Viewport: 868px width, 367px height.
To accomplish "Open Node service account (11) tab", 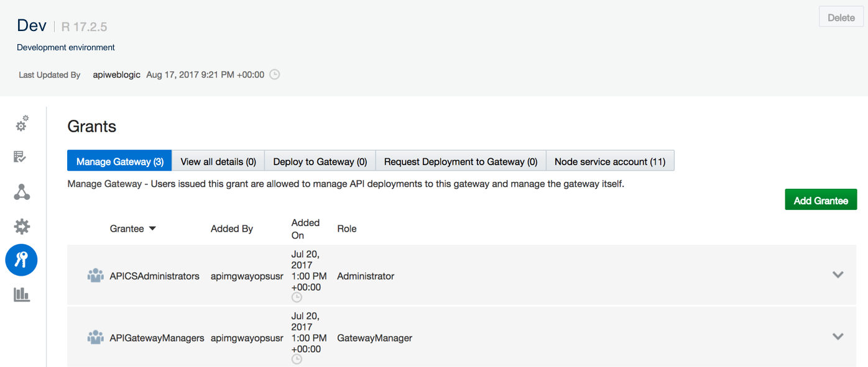I will [x=610, y=161].
